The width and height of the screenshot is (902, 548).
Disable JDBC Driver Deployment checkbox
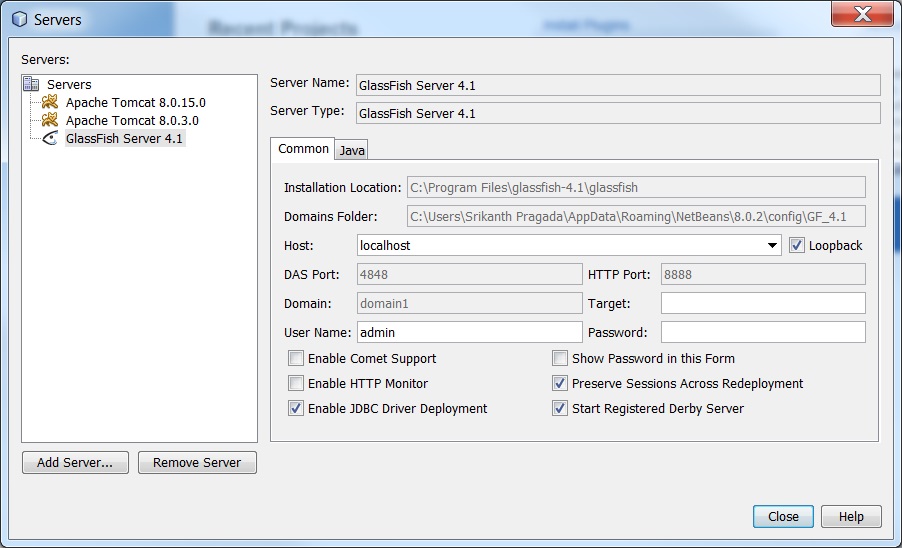296,408
